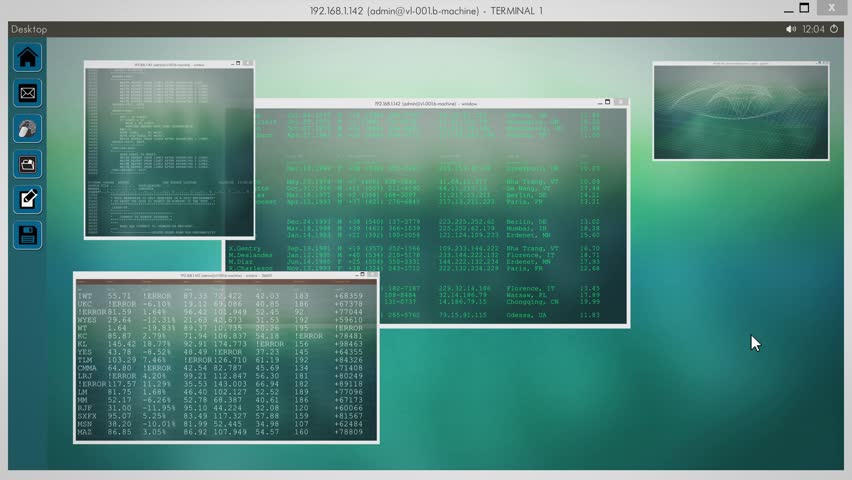
Task: Open the Home icon in the sidebar
Action: click(x=27, y=58)
